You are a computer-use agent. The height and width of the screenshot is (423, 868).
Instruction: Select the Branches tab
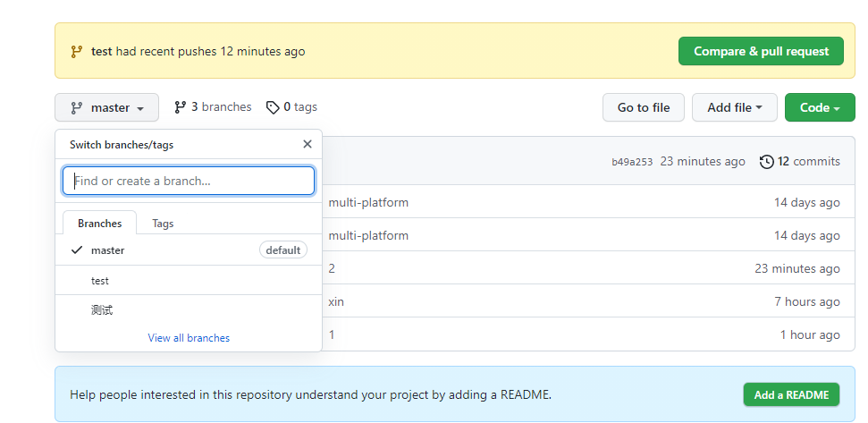coord(99,224)
